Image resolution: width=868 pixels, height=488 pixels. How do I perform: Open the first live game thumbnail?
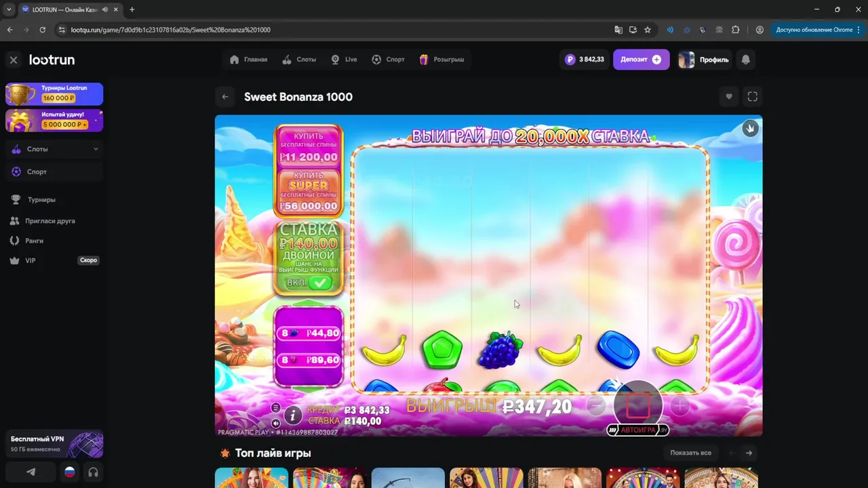coord(252,478)
